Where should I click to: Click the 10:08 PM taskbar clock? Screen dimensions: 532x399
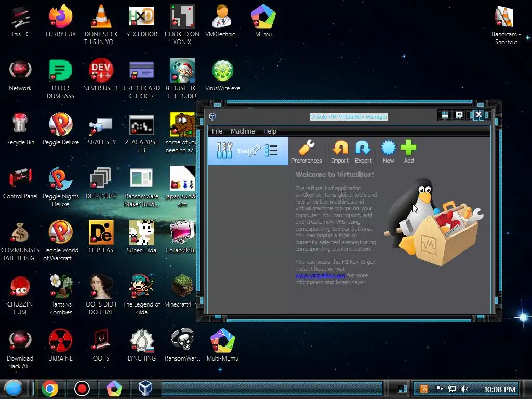(x=499, y=390)
